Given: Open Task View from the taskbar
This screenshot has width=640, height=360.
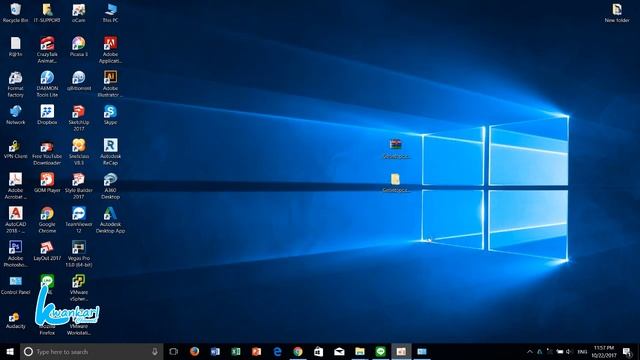Looking at the screenshot, I should [x=173, y=351].
